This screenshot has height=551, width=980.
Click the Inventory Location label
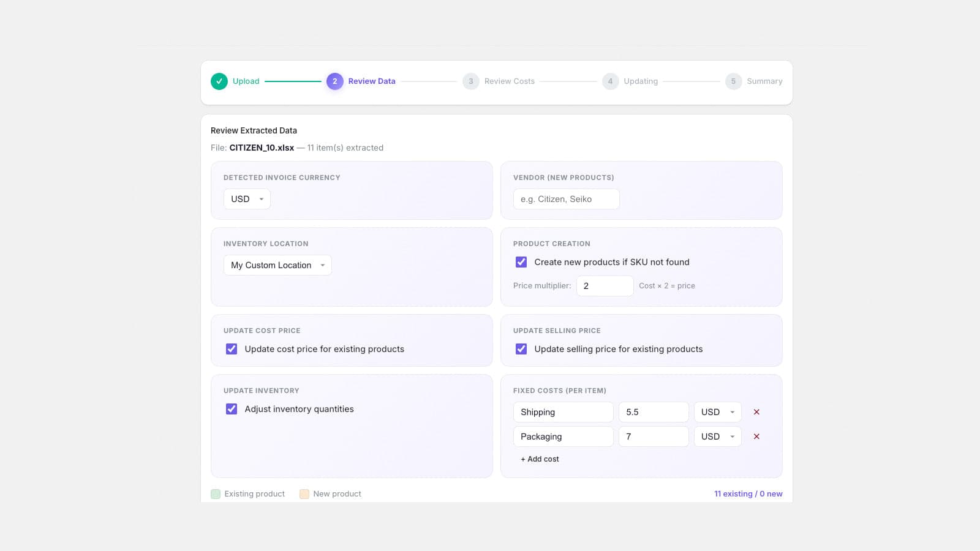point(266,244)
